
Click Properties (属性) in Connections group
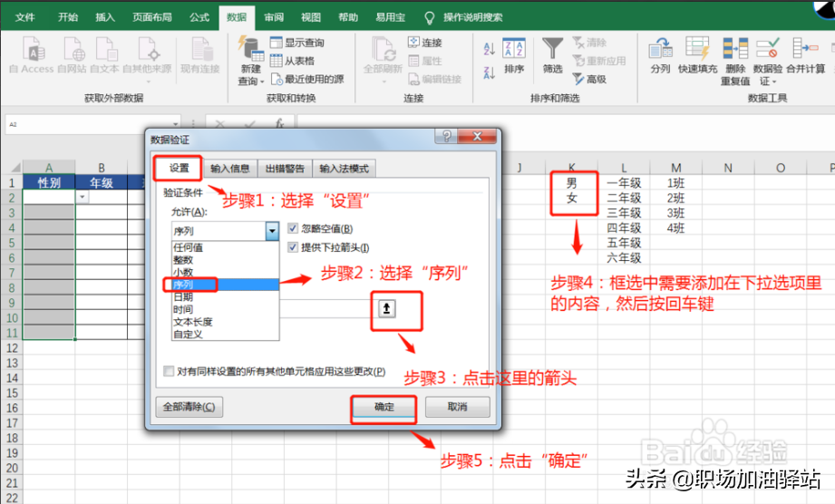425,61
